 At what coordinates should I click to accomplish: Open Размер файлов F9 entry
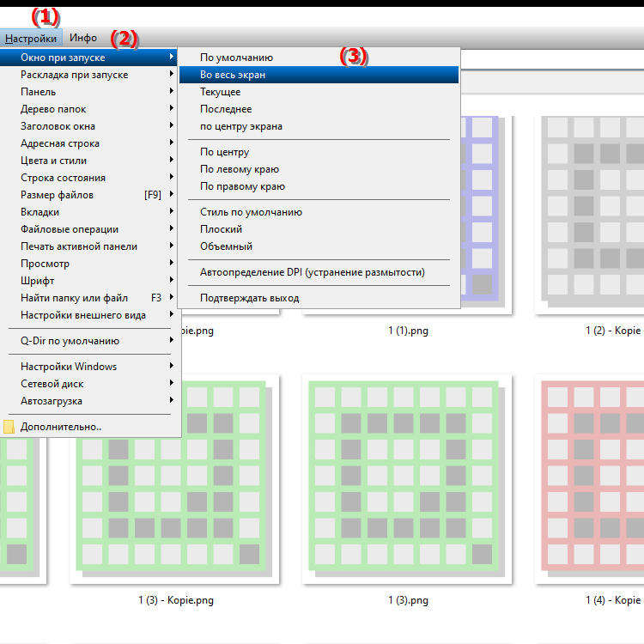point(88,195)
